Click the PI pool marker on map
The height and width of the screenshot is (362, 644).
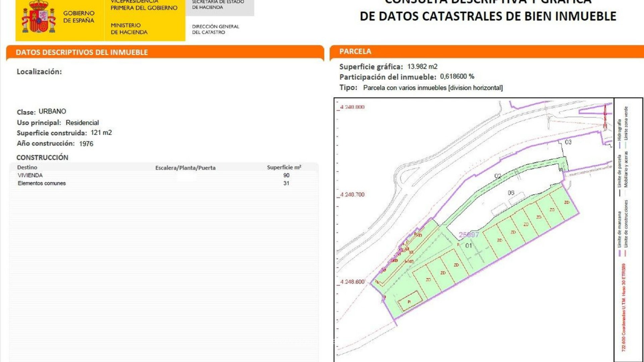(x=409, y=302)
